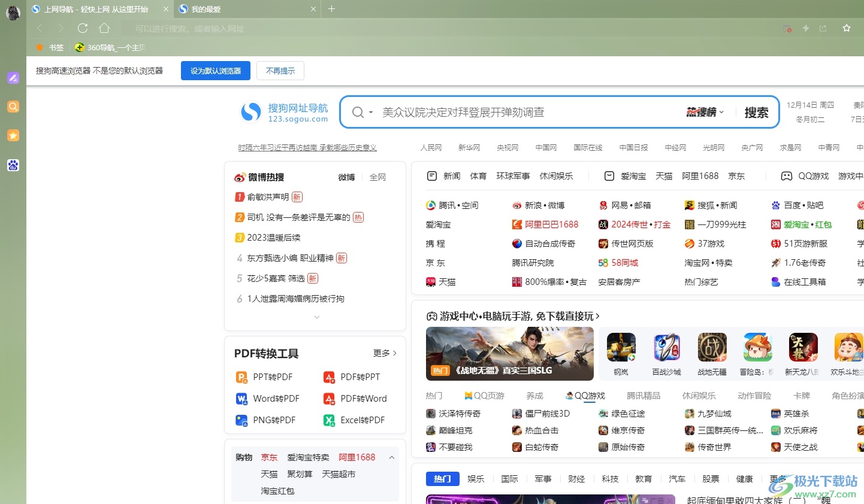The width and height of the screenshot is (864, 504).
Task: Click the share page icon
Action: click(823, 28)
